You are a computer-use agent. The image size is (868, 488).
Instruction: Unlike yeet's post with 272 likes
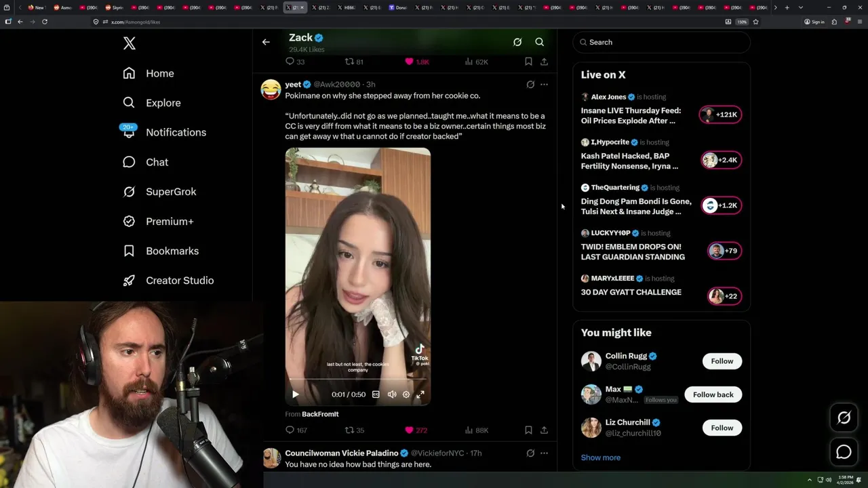coord(416,430)
